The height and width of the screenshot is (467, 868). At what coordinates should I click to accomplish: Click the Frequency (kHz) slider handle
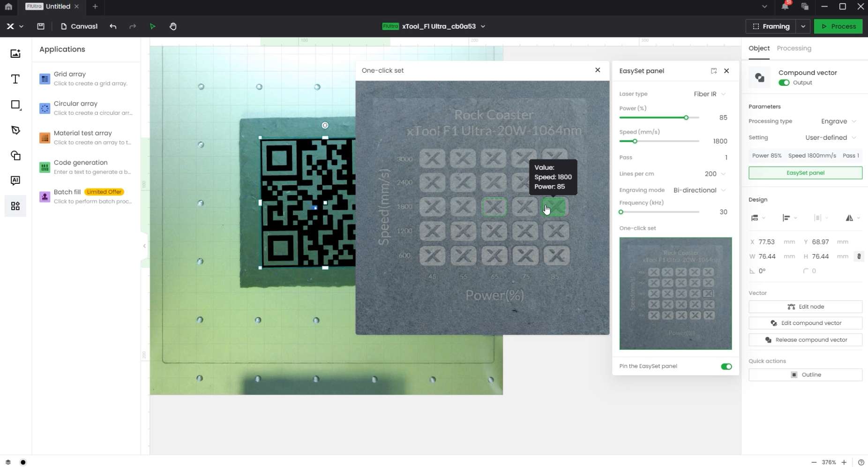[621, 212]
